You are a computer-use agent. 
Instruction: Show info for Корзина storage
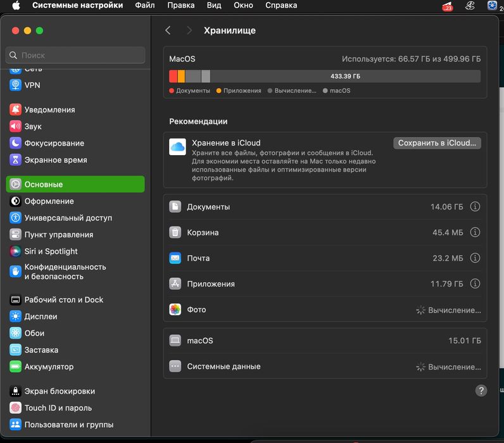(x=475, y=232)
